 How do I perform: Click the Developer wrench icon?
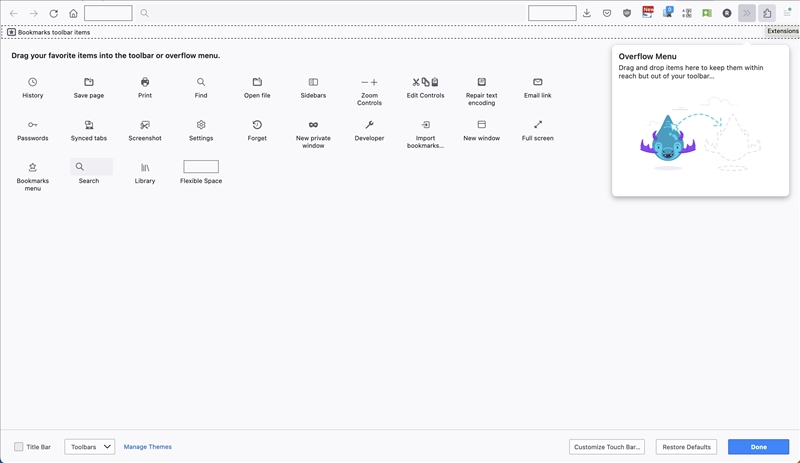click(369, 125)
